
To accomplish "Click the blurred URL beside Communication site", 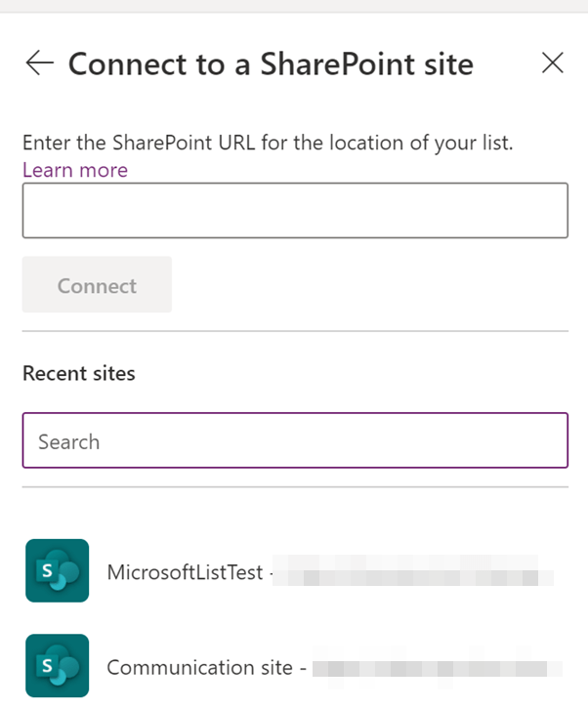I will (x=437, y=669).
